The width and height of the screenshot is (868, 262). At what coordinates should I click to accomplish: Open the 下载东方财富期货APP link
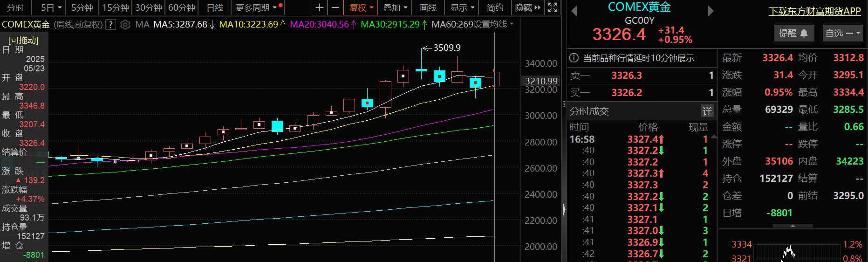[x=815, y=11]
